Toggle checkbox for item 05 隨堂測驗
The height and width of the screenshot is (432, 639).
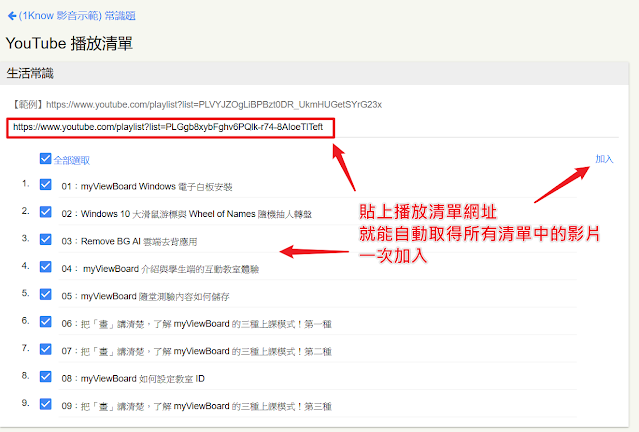point(45,294)
